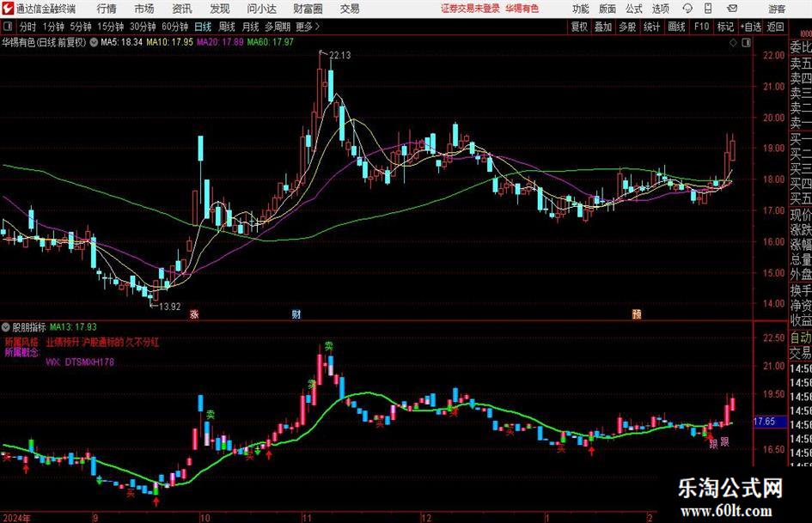Switch to 15分钟 period tab
Screen dimensions: 812x523
110,27
